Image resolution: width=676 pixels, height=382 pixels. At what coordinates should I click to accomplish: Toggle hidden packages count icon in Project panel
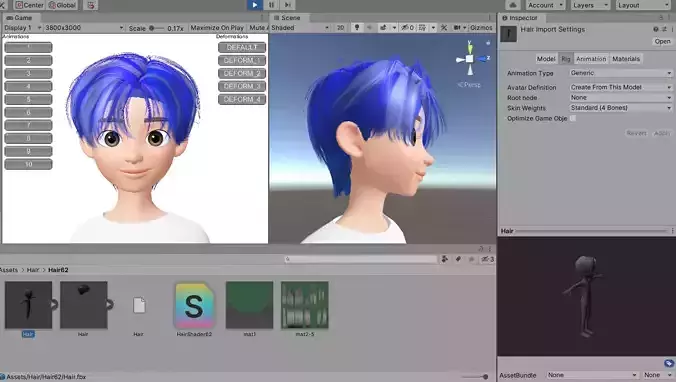487,259
